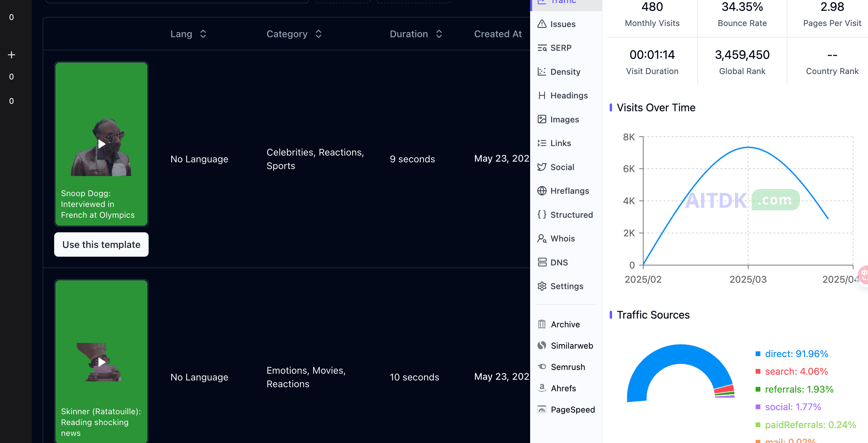The image size is (868, 443).
Task: Sort table by Category column
Action: (x=319, y=34)
